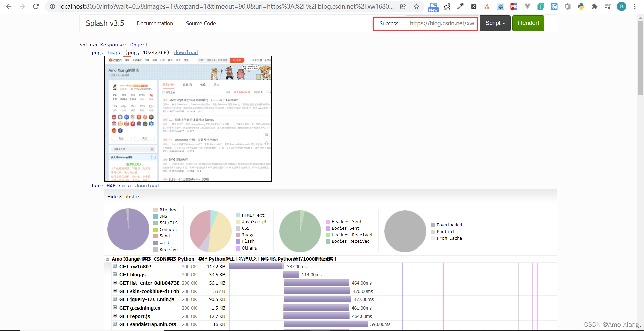Open Chrome's three-dot menu
The image size is (644, 331).
[635, 6]
